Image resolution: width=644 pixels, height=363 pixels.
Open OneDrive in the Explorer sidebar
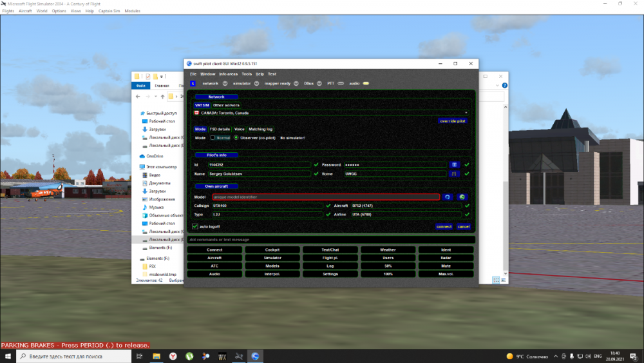(155, 156)
